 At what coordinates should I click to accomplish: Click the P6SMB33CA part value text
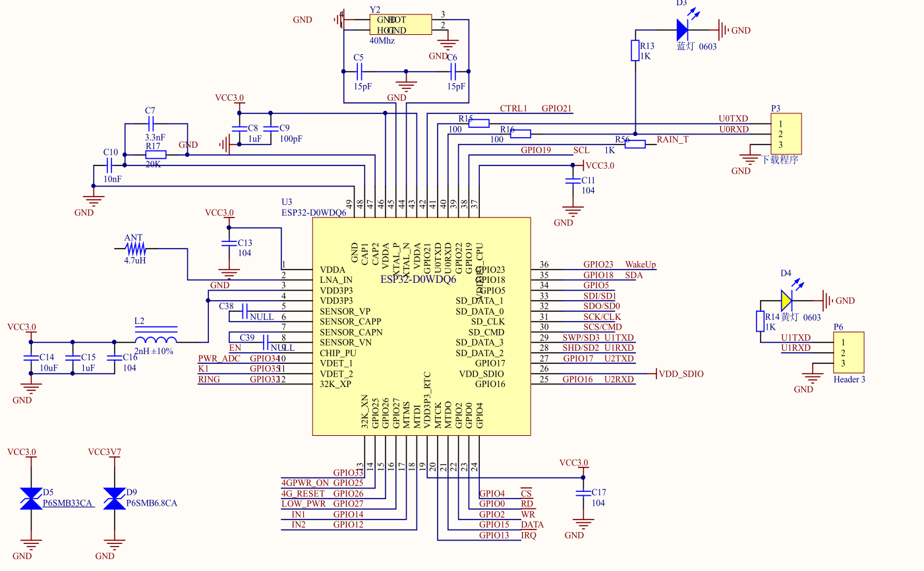tap(68, 503)
